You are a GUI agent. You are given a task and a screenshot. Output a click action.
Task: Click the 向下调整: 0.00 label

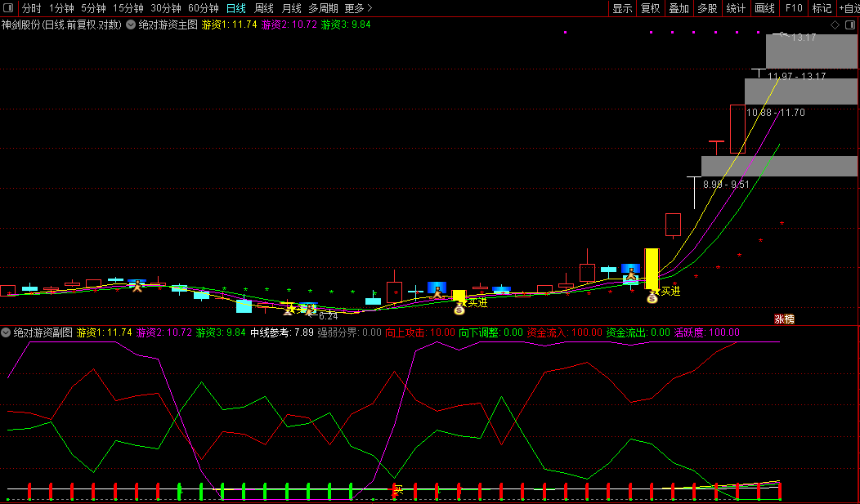click(490, 332)
